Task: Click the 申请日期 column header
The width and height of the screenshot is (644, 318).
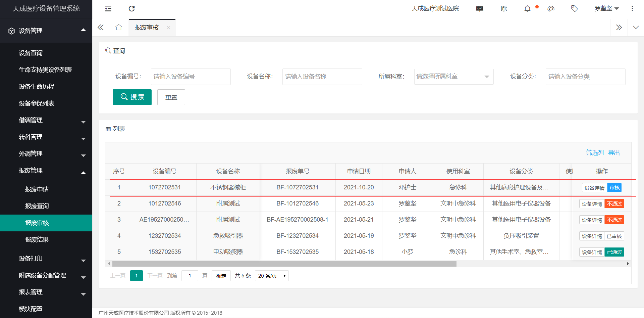Action: (359, 171)
